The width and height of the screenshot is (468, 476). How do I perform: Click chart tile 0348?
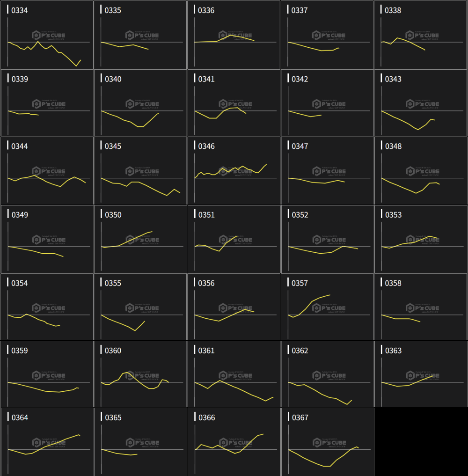tap(420, 171)
